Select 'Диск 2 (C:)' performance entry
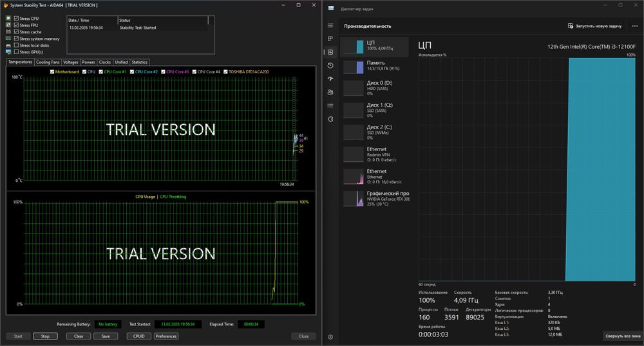Screen dimensions: 644x346 (x=374, y=132)
